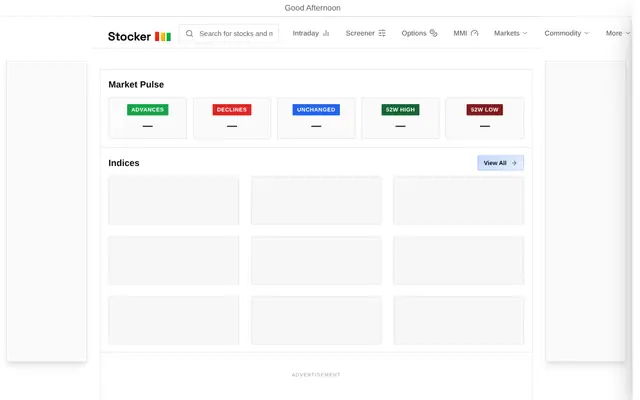The height and width of the screenshot is (400, 640).
Task: Click the Good Afternoon greeting text
Action: [313, 8]
